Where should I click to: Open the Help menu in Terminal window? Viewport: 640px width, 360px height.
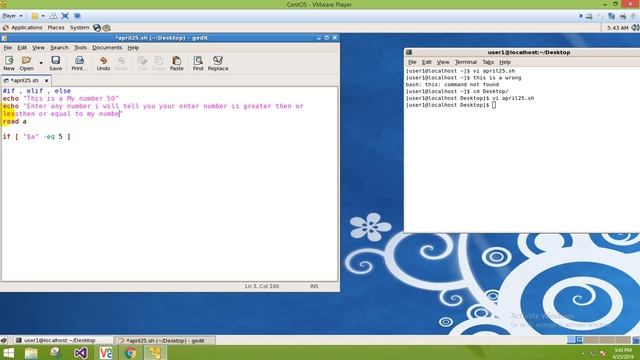coord(505,62)
